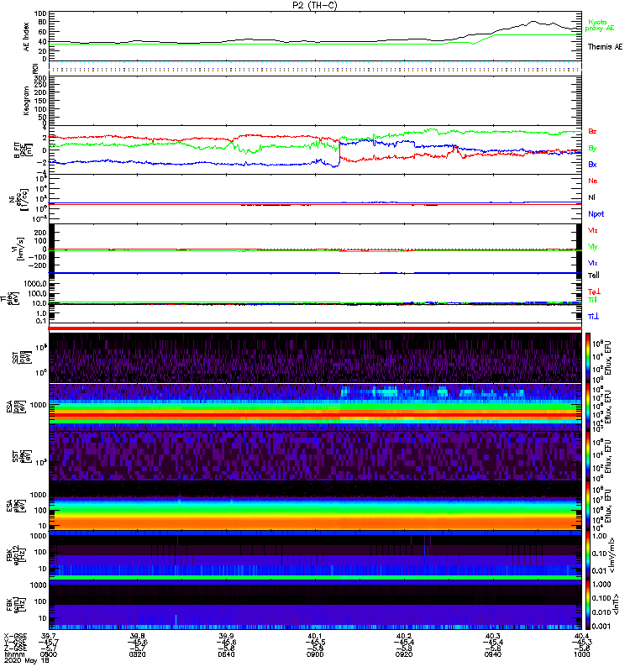Click the Eflux, EFU label of top color bar
The width and height of the screenshot is (630, 672).
607,358
